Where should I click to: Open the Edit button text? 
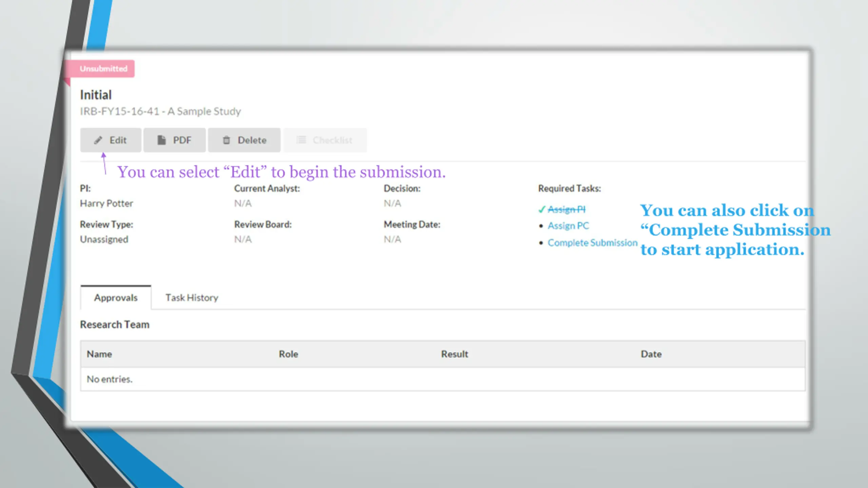pos(118,140)
